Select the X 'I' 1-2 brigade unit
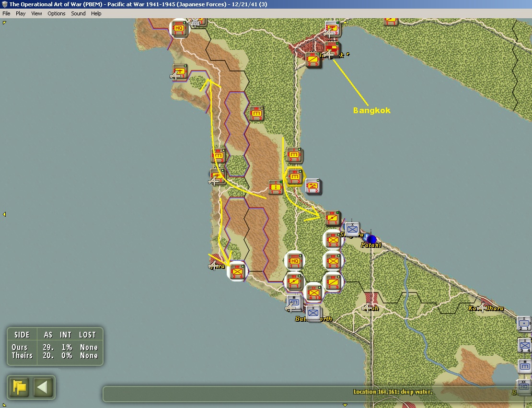 [276, 187]
